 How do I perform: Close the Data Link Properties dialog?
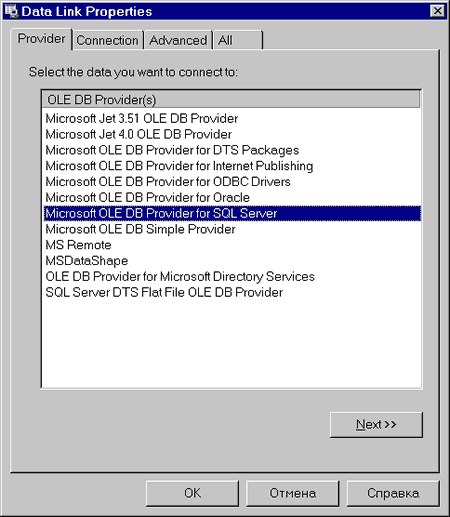point(437,11)
